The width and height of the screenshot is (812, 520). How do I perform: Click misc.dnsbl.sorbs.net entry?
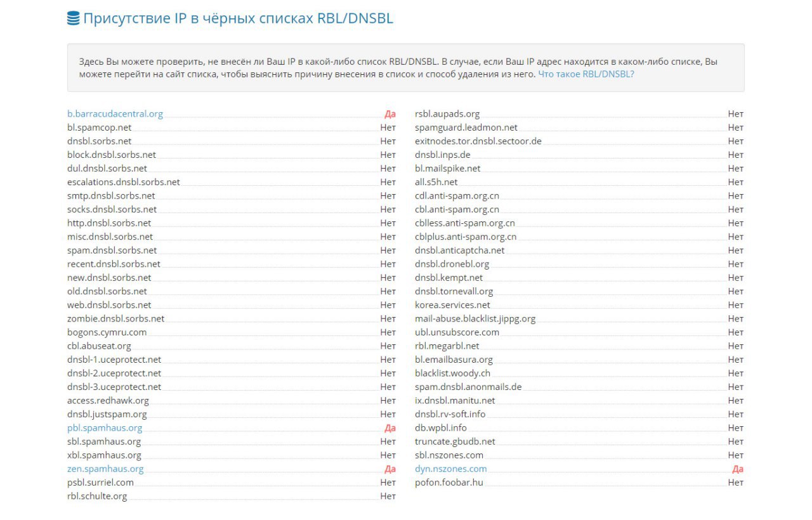click(110, 236)
